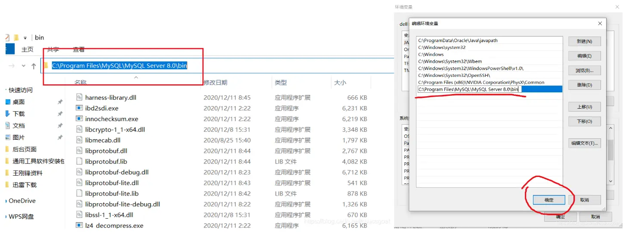The width and height of the screenshot is (644, 247).
Task: Click the libcrypto-1_1-x64.dll file icon
Action: [x=79, y=130]
